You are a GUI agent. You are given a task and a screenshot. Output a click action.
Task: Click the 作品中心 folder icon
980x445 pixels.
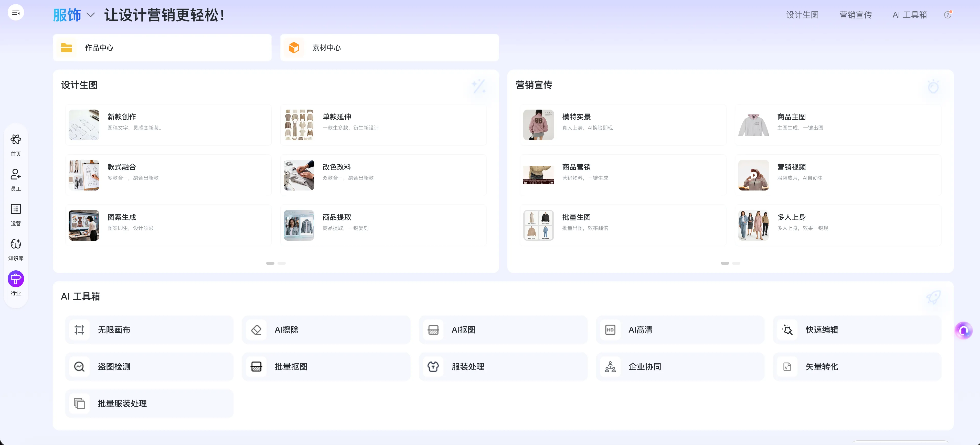pyautogui.click(x=67, y=48)
